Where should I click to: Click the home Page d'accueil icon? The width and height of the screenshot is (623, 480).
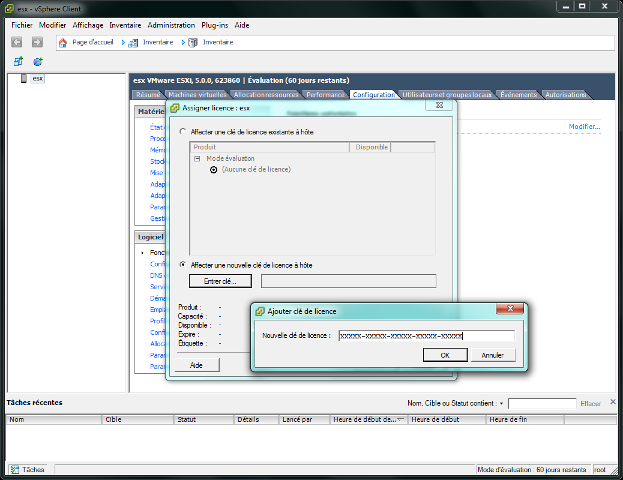click(63, 43)
